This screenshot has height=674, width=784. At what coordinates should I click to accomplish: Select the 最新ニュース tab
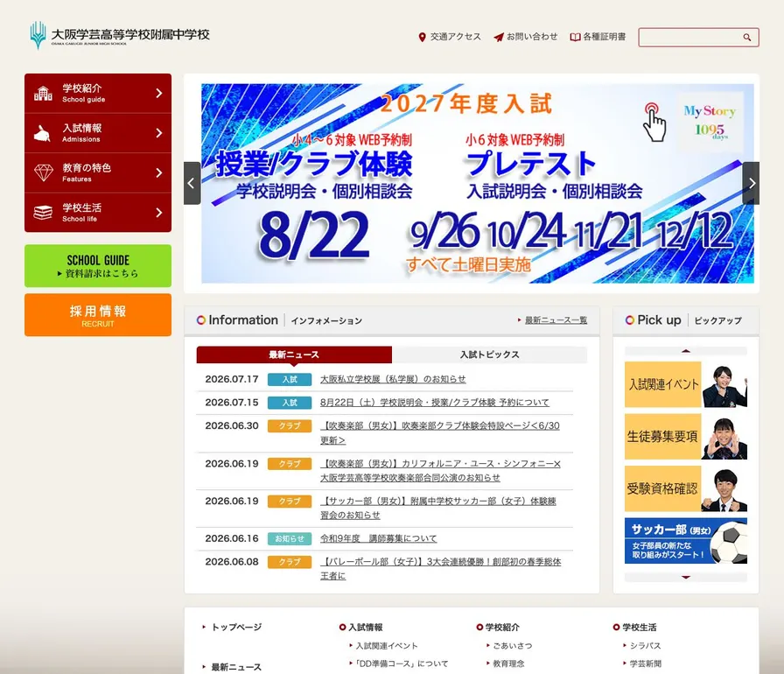(294, 355)
